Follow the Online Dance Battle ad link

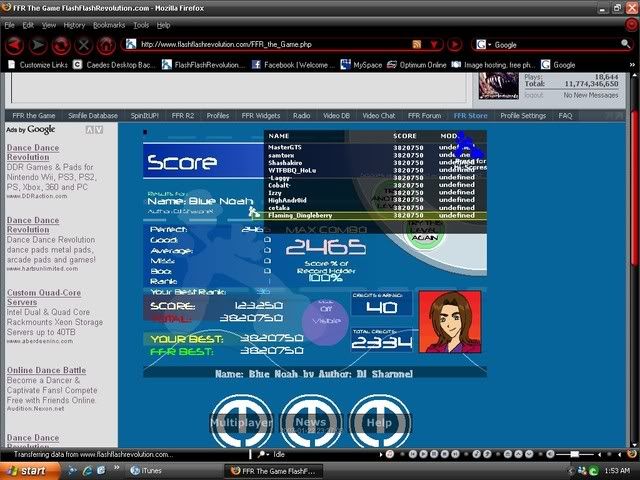[49, 371]
